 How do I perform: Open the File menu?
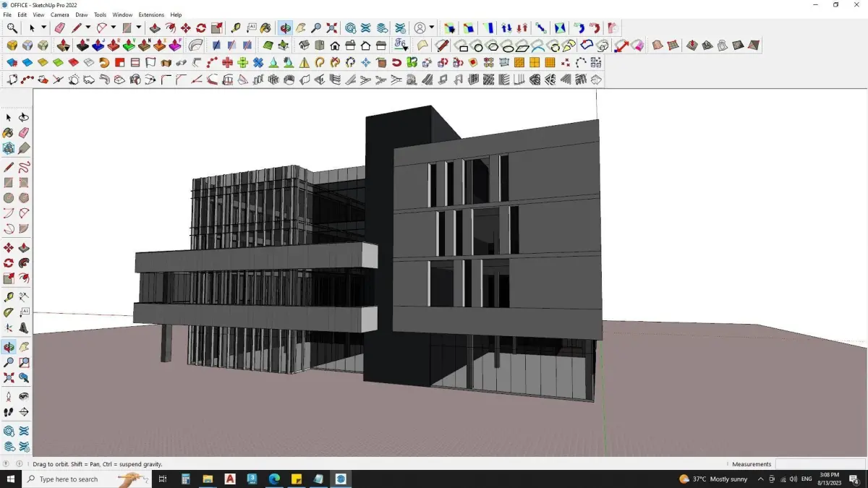click(x=7, y=14)
